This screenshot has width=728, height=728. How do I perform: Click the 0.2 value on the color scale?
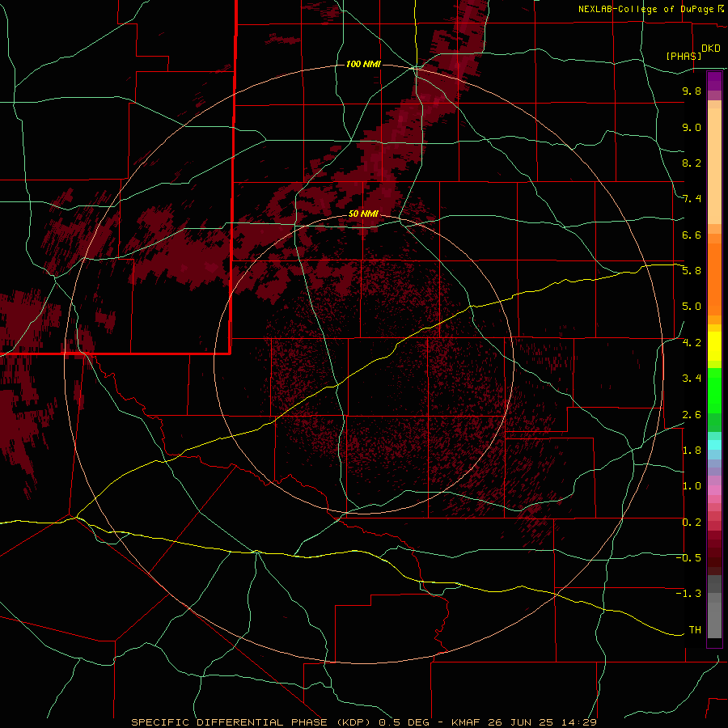[692, 523]
